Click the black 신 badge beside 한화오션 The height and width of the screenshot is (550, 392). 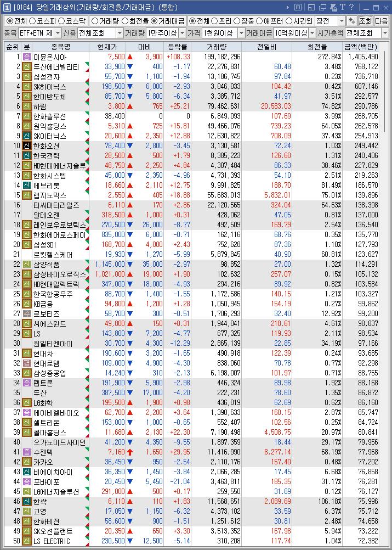[27, 145]
